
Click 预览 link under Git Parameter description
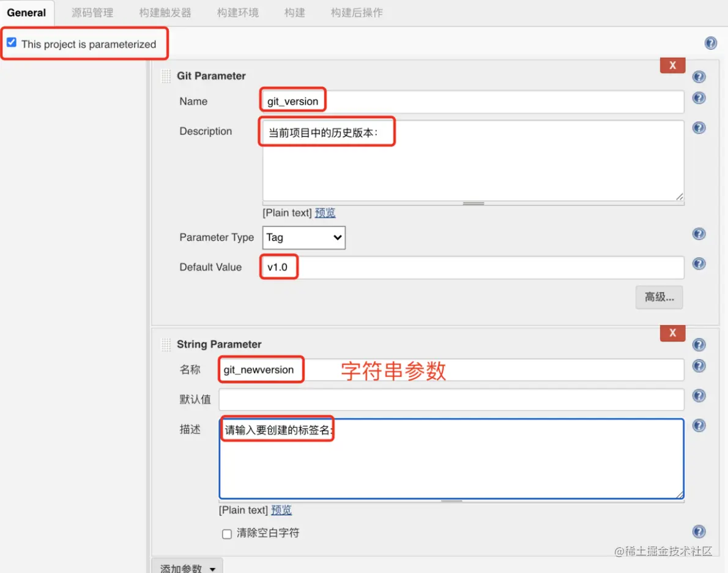point(325,213)
